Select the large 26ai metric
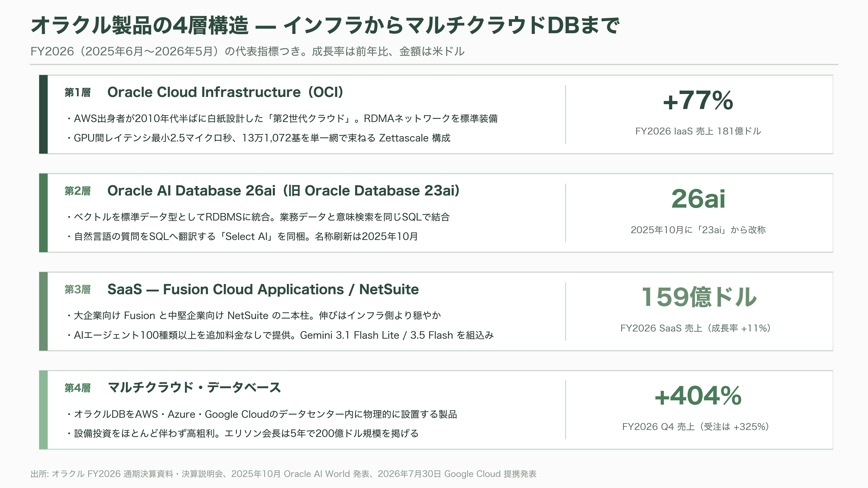 click(698, 199)
